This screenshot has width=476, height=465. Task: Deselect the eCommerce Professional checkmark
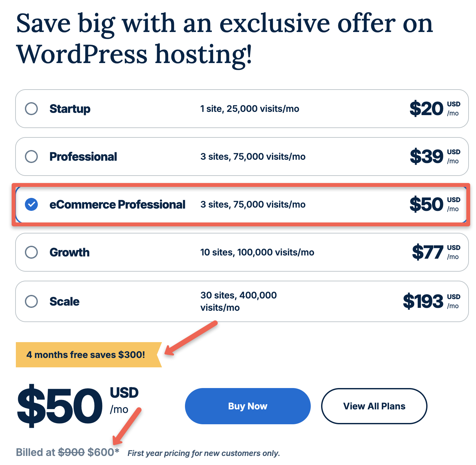[x=31, y=204]
